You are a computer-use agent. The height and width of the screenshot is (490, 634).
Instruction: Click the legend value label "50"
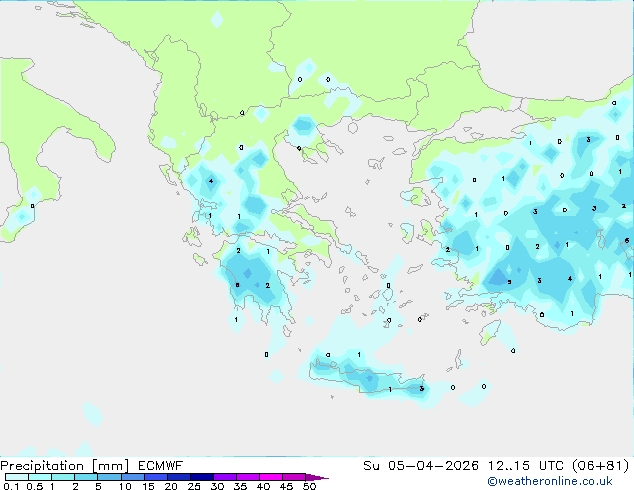pos(309,486)
